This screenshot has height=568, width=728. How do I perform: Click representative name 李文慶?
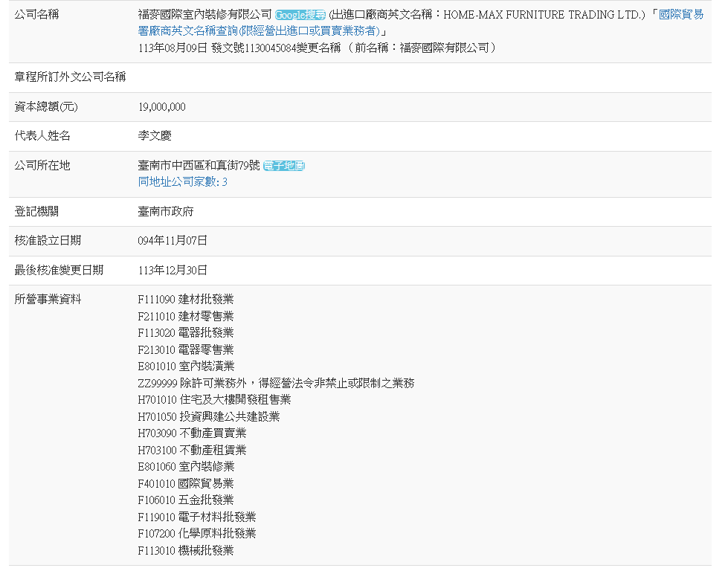pos(155,136)
